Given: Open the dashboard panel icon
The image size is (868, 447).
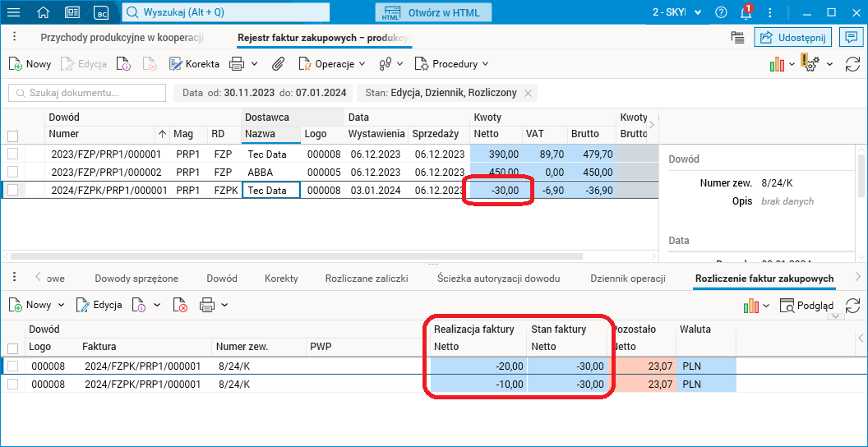Looking at the screenshot, I should click(72, 12).
